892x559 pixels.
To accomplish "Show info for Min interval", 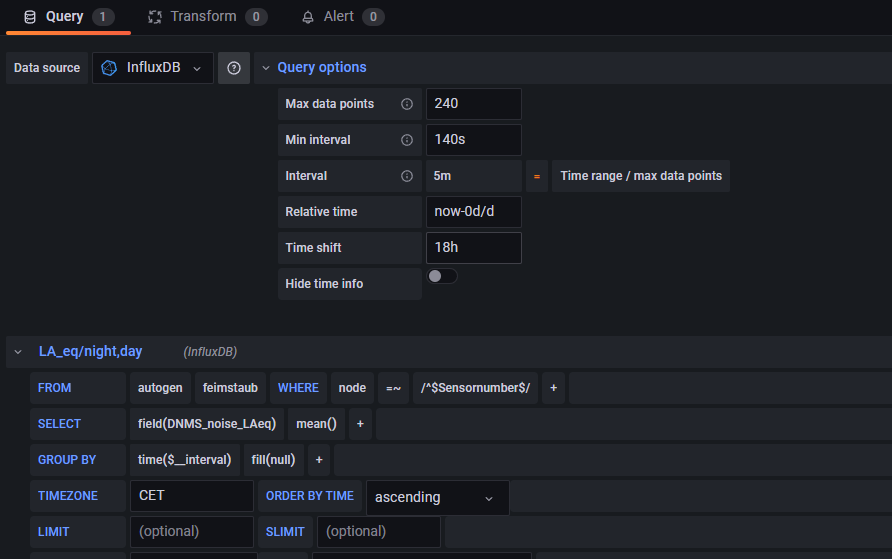I will (x=407, y=140).
